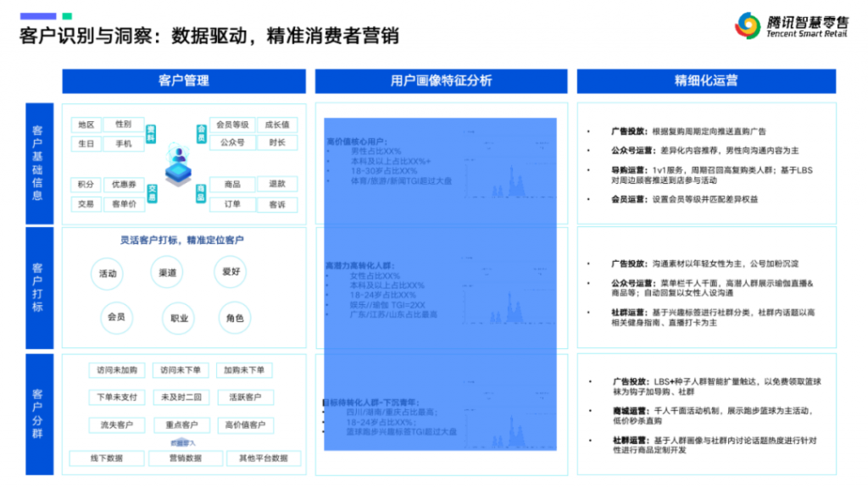Viewport: 868px width, 488px height.
Task: Choose the 下单未支付 segment box
Action: tap(117, 397)
